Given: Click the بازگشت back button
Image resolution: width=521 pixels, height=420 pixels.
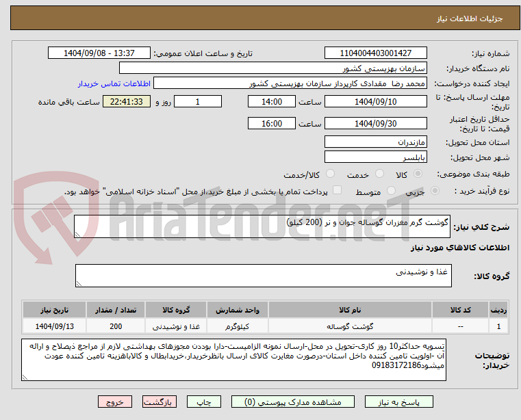Looking at the screenshot, I should coord(160,402).
